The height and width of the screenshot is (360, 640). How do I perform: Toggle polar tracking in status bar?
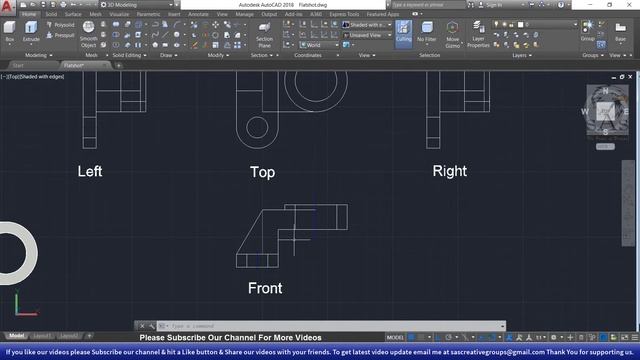[448, 338]
